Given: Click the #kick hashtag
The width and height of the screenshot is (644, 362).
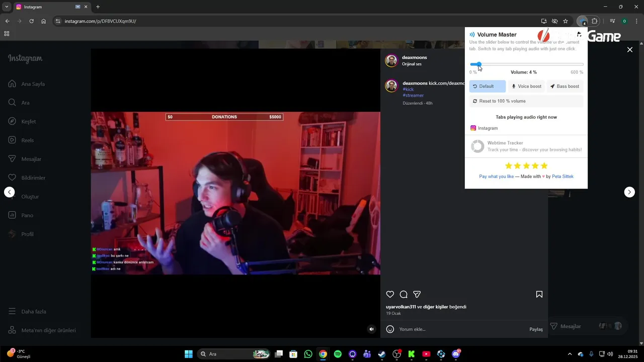Looking at the screenshot, I should coord(408,89).
